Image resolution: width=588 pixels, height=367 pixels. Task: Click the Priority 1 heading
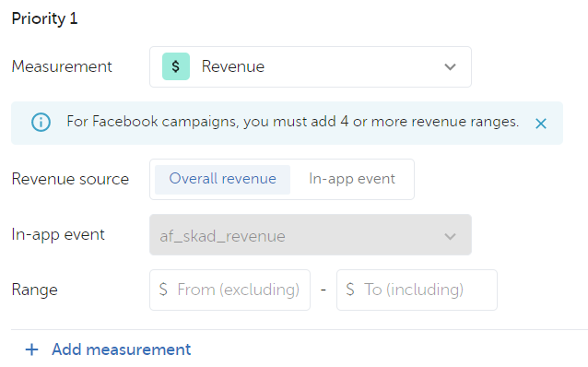coord(44,18)
